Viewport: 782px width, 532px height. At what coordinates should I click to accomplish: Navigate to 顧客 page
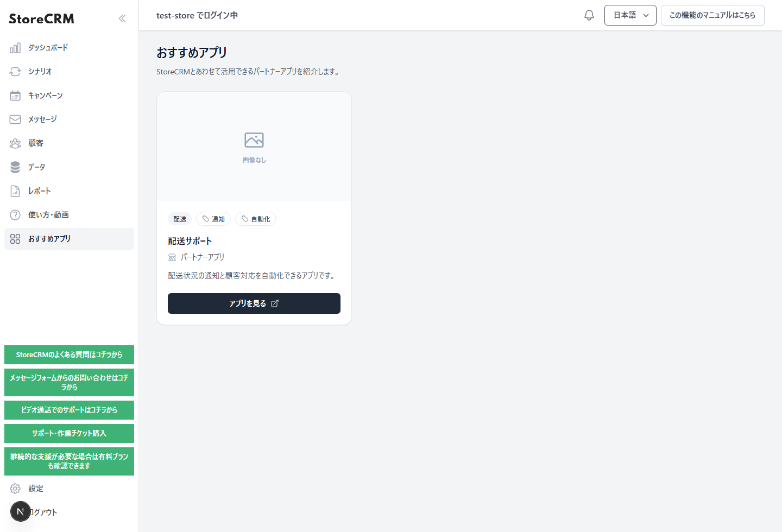coord(69,143)
